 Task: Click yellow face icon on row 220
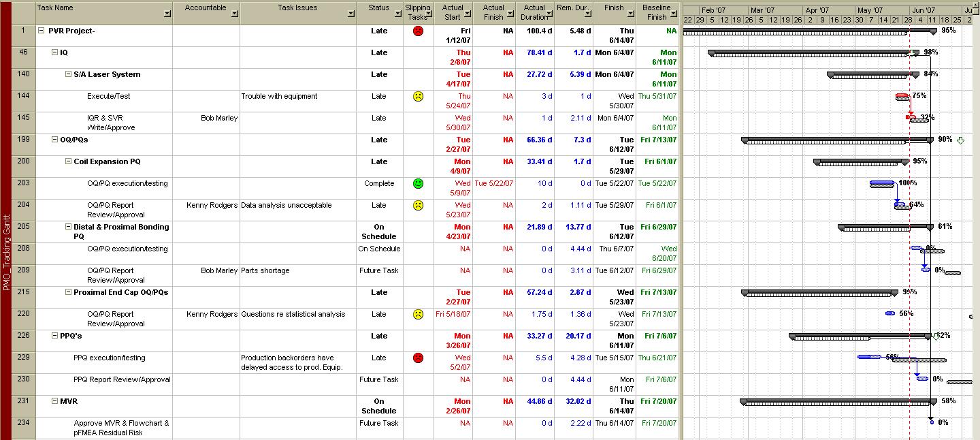click(x=418, y=315)
